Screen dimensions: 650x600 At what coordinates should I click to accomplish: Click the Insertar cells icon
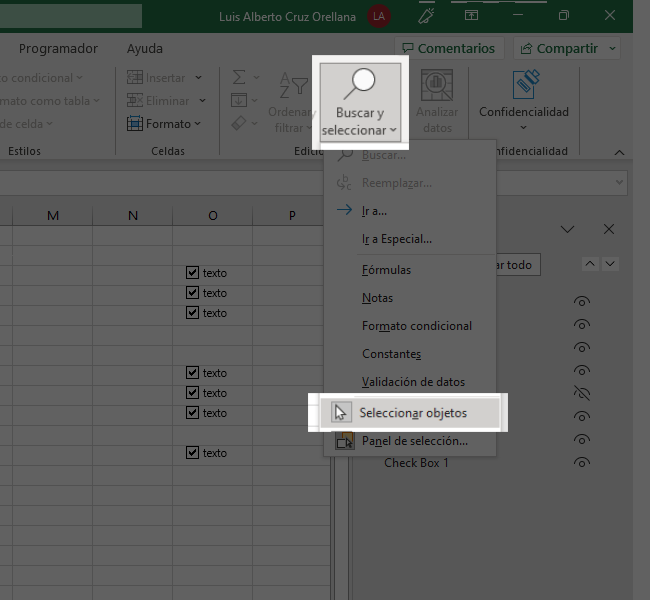(x=135, y=78)
